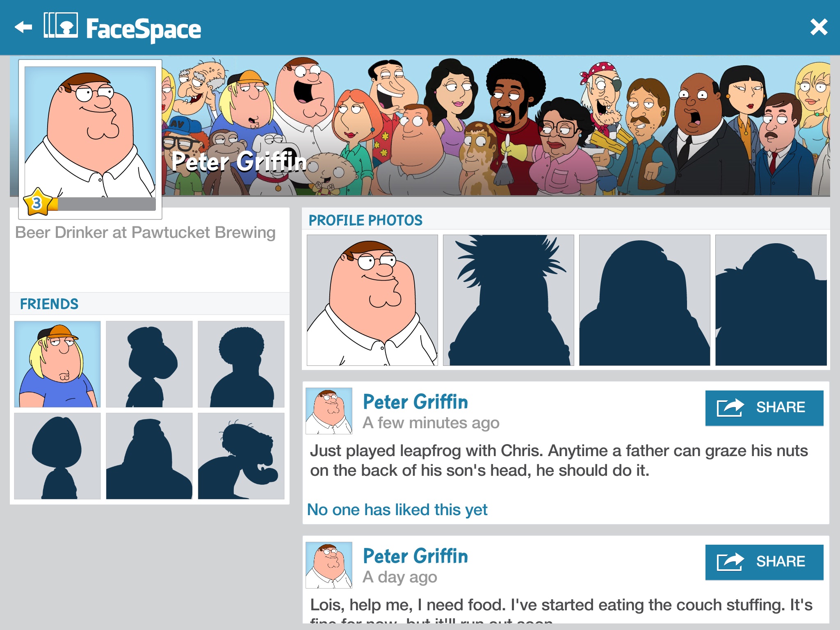Click the gray level progress bar
The height and width of the screenshot is (630, 840).
(x=107, y=204)
